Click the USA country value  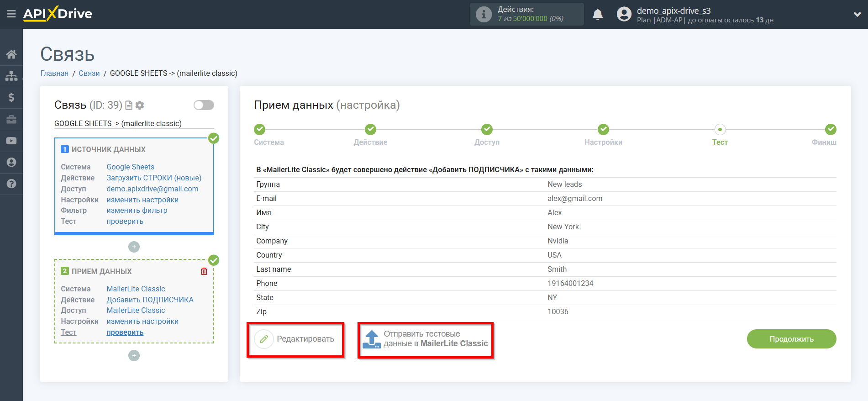[x=555, y=255]
